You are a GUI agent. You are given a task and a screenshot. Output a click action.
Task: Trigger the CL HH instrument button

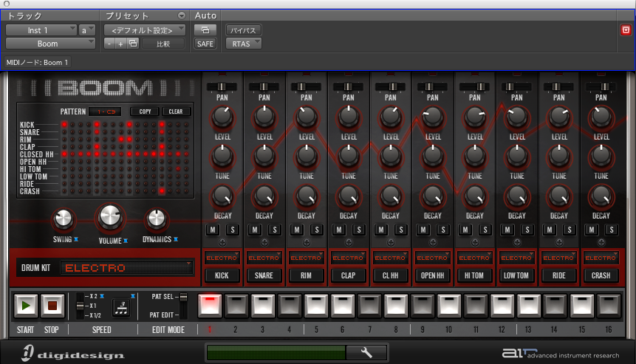pyautogui.click(x=390, y=275)
